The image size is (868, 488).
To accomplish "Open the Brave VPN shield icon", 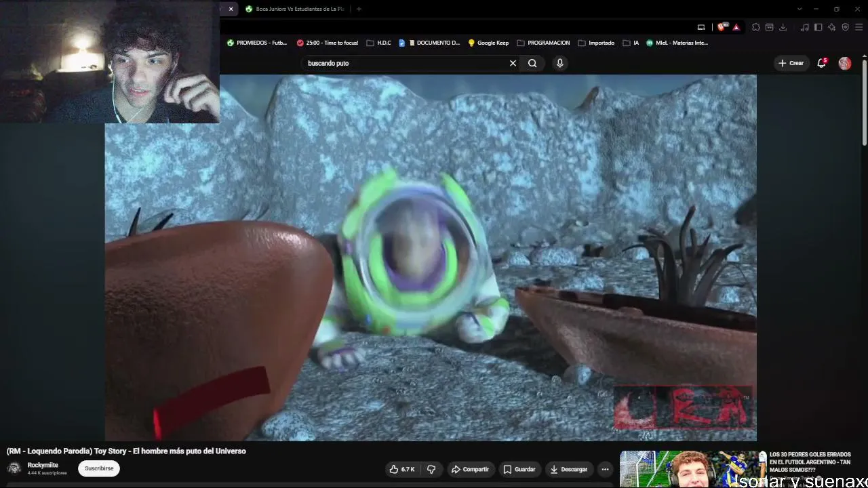I will coord(845,27).
